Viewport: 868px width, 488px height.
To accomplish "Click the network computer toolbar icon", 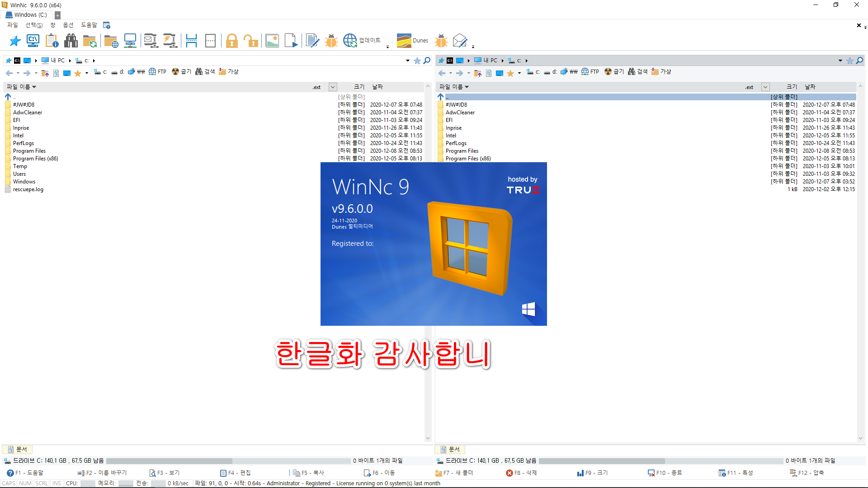I will point(130,41).
